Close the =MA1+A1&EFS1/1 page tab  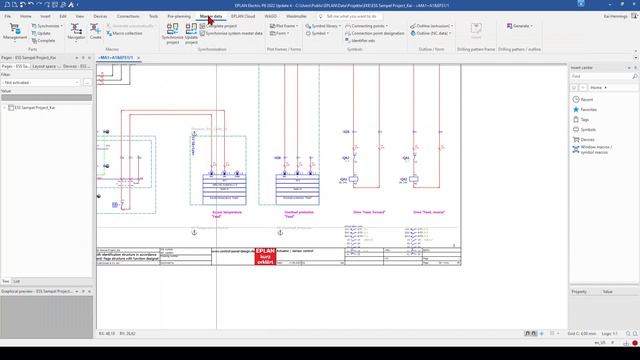[138, 58]
